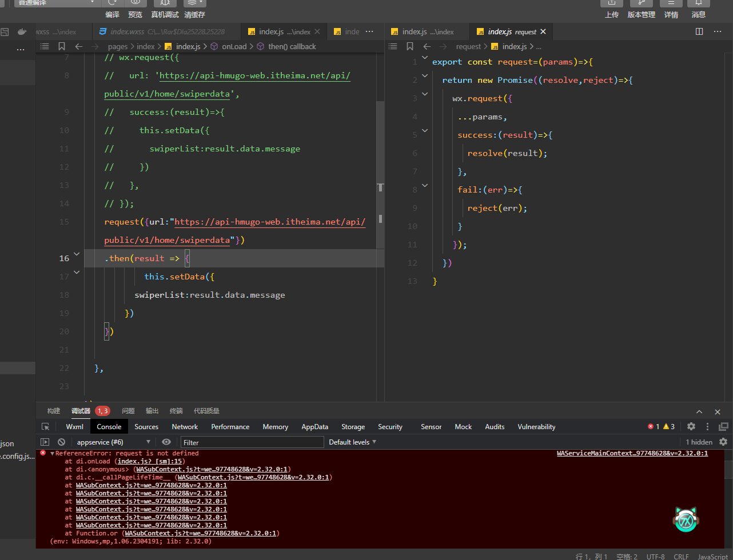Switch to right group index.js ...\index tab
Viewport: 733px width, 560px height.
tap(427, 31)
